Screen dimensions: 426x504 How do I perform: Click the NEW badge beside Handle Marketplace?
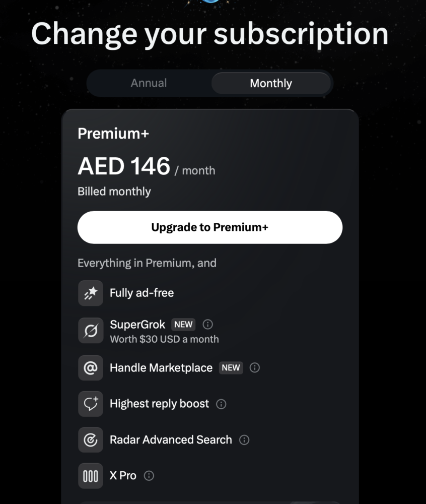click(231, 368)
